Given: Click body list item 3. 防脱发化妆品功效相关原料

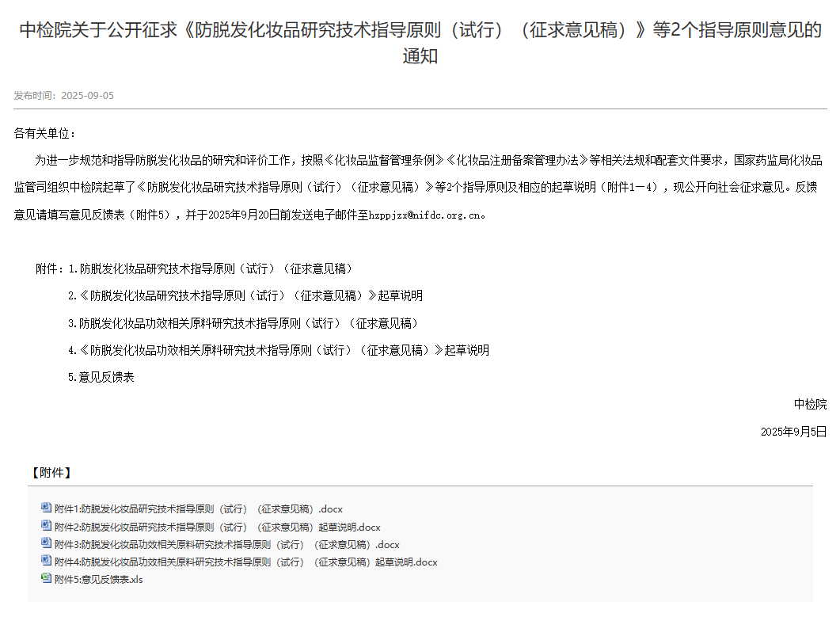Looking at the screenshot, I should click(243, 323).
